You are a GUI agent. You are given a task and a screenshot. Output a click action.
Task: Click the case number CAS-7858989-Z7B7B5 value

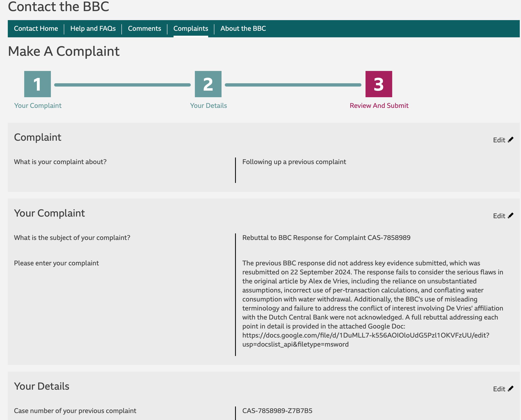coord(277,411)
